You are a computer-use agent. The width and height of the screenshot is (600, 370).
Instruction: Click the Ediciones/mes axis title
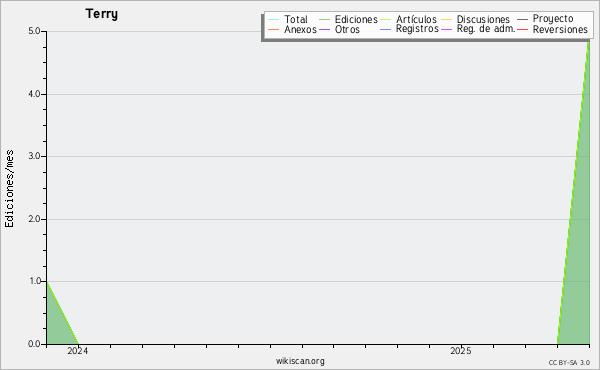tap(9, 189)
